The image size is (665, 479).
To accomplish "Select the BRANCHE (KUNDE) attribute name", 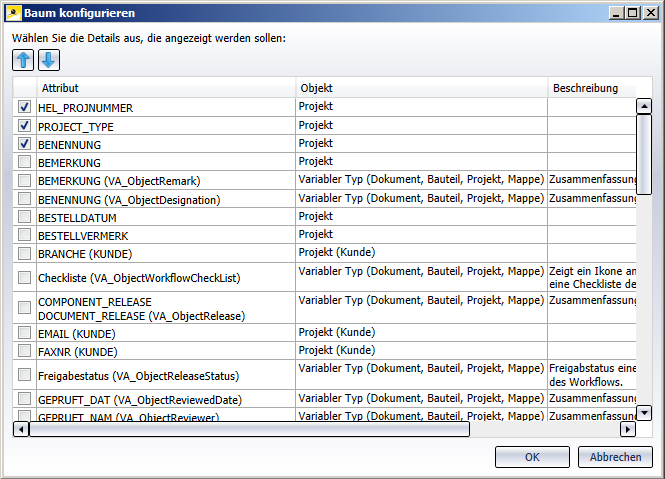I will [85, 254].
